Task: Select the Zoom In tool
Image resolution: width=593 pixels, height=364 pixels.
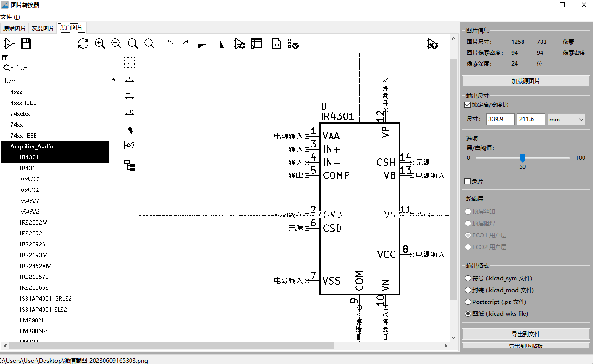Action: [100, 43]
